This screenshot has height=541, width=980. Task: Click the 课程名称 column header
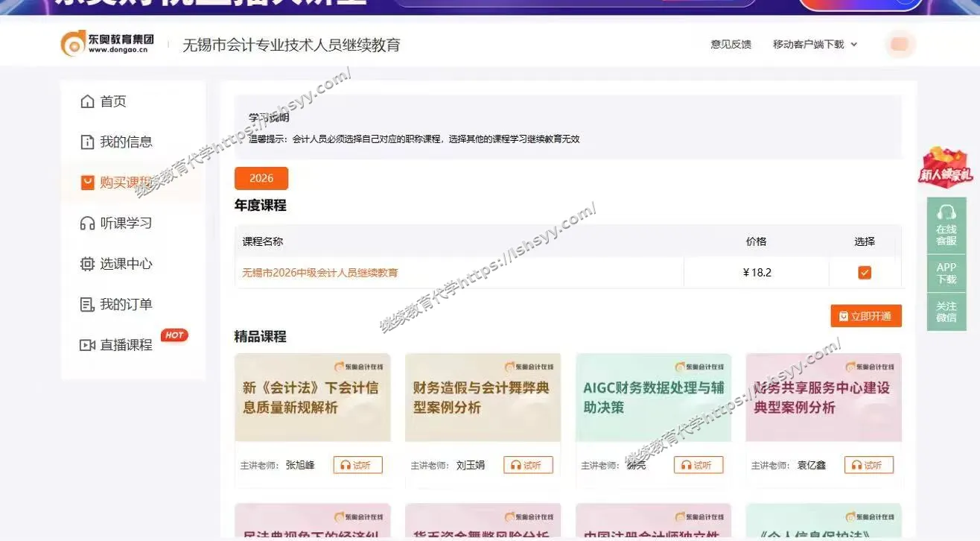[x=263, y=241]
